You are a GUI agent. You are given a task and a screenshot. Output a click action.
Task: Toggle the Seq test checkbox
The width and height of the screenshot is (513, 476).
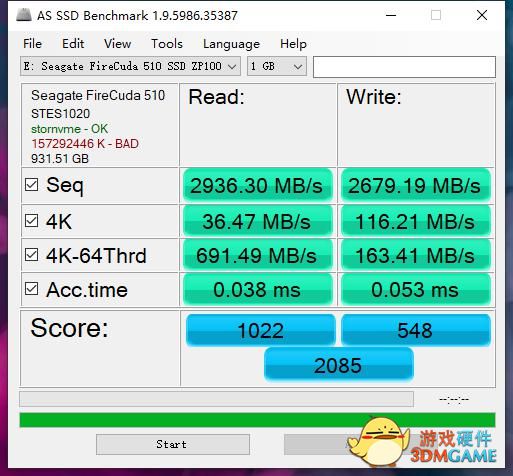point(32,184)
